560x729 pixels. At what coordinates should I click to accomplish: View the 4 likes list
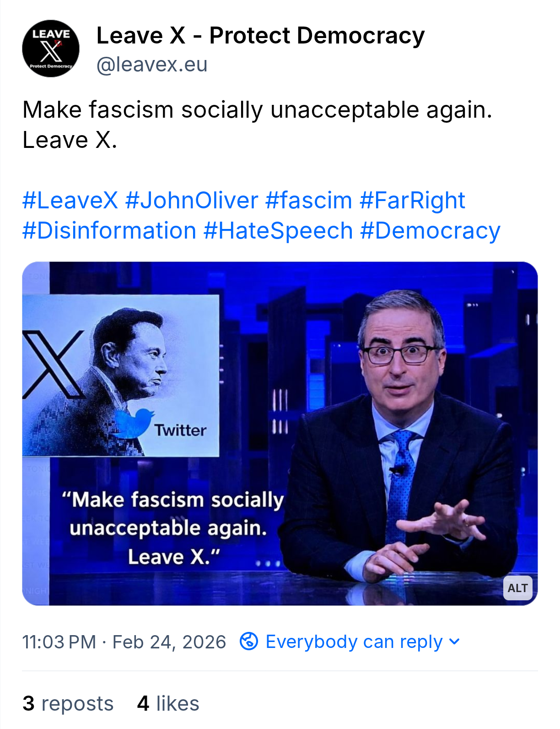(168, 703)
